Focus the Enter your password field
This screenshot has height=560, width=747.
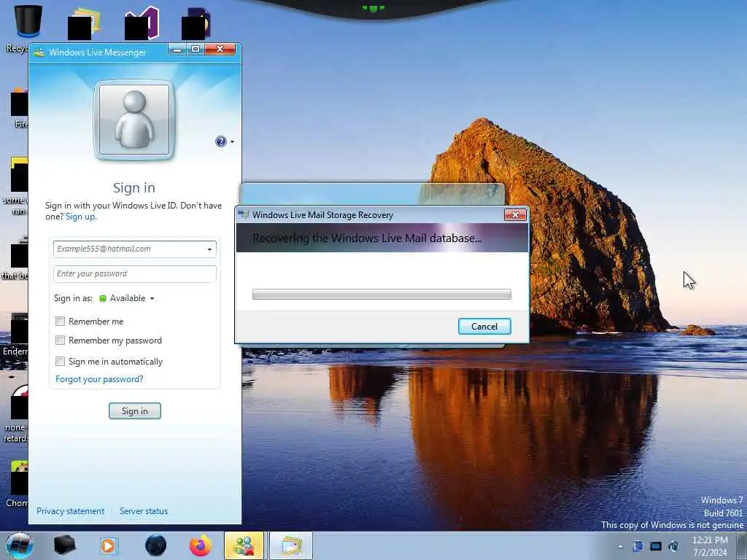pos(135,274)
